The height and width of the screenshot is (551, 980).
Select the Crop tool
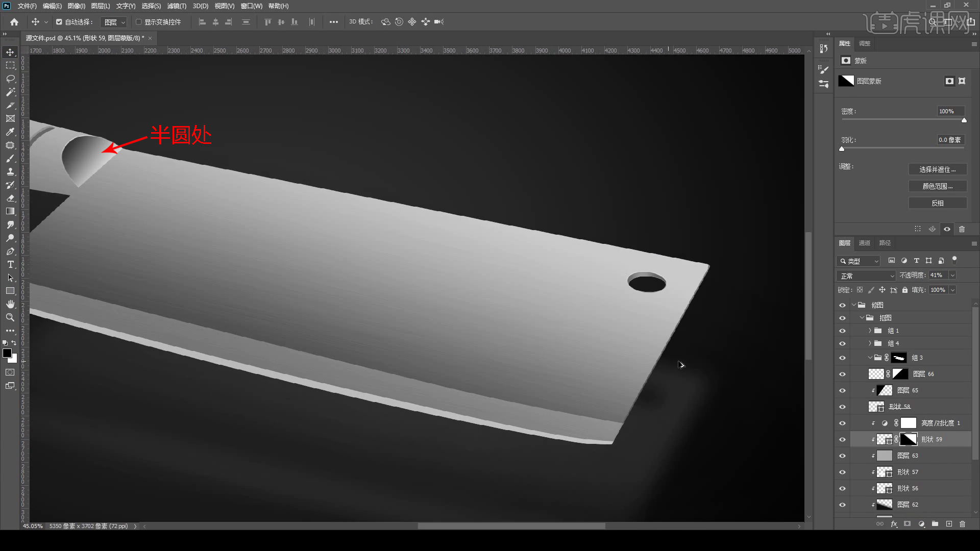pyautogui.click(x=10, y=105)
